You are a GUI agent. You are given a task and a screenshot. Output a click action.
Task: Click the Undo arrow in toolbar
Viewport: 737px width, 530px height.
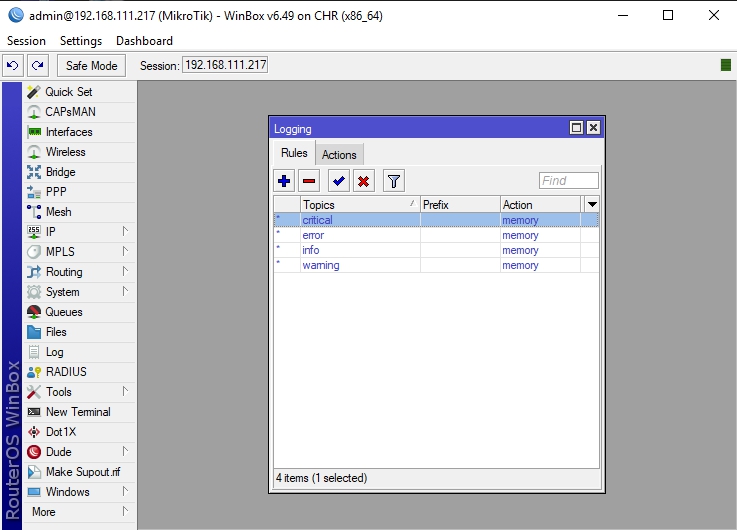click(13, 65)
